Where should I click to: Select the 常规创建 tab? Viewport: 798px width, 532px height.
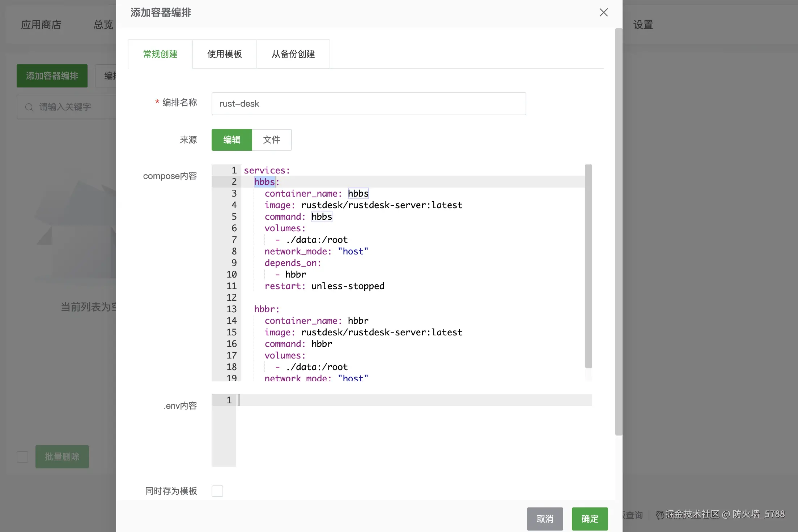tap(160, 54)
